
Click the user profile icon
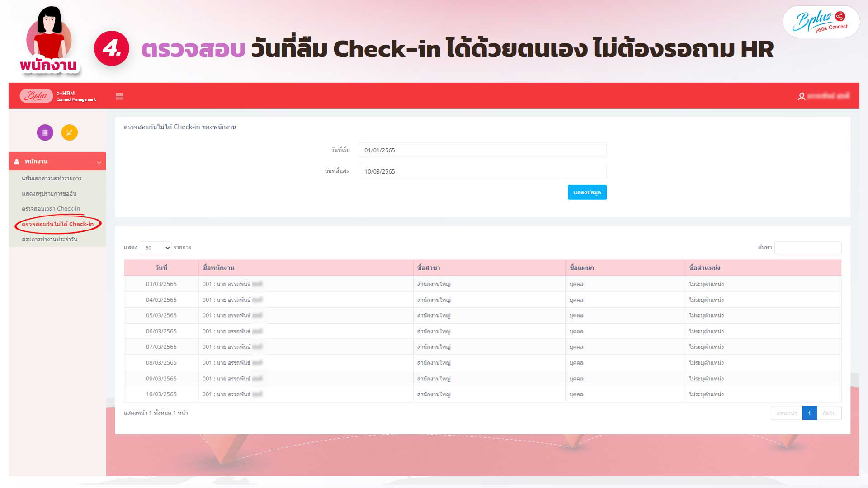(802, 96)
